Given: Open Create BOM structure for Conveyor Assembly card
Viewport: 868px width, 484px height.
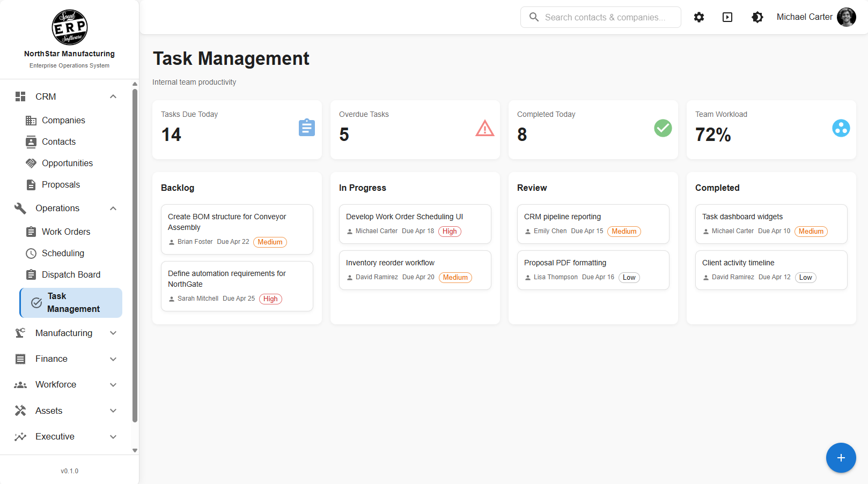Looking at the screenshot, I should click(x=237, y=229).
